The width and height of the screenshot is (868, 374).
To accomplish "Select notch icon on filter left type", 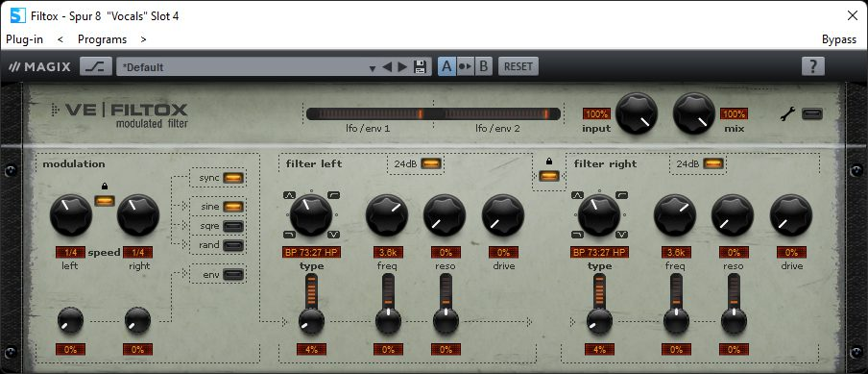I will [333, 234].
